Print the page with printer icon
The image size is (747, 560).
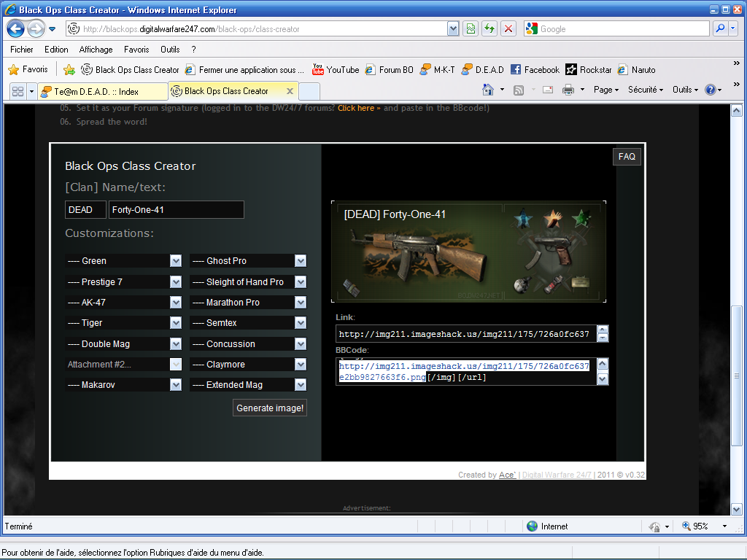coord(568,90)
